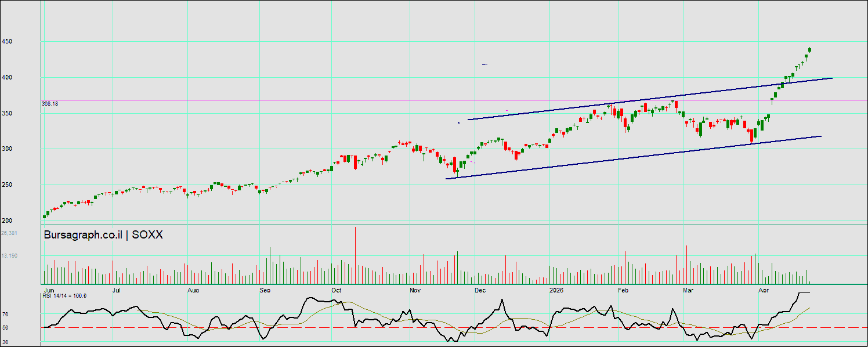Viewport: 868px width, 347px height.
Task: Click the Oct month label
Action: pos(337,290)
